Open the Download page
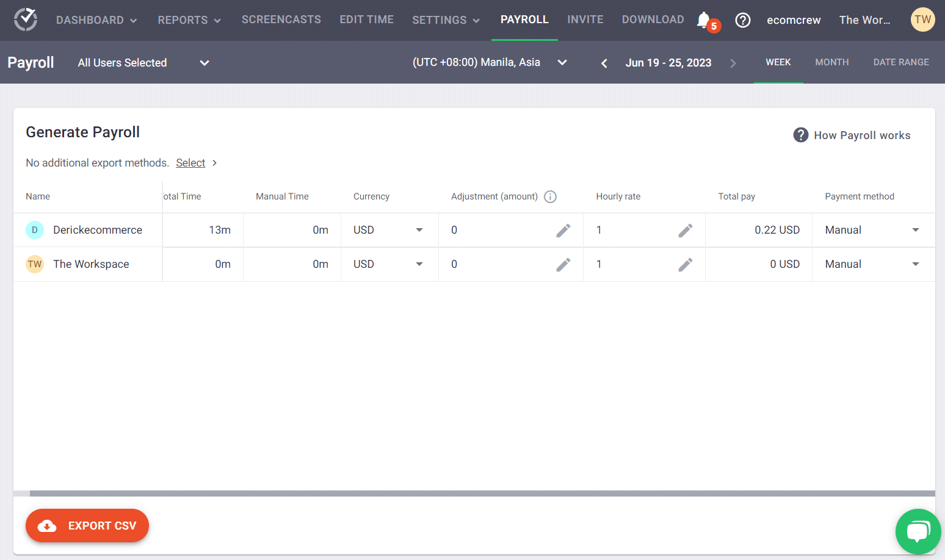Viewport: 945px width, 560px height. (x=653, y=20)
